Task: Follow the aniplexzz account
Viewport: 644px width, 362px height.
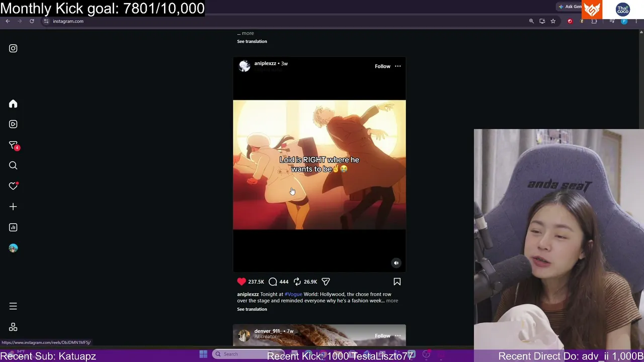Action: click(x=382, y=66)
